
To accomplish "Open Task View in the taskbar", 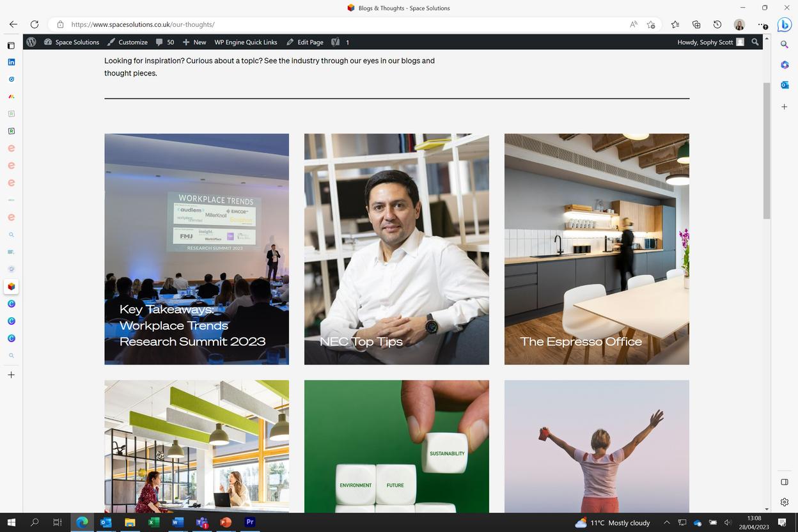I will [57, 522].
